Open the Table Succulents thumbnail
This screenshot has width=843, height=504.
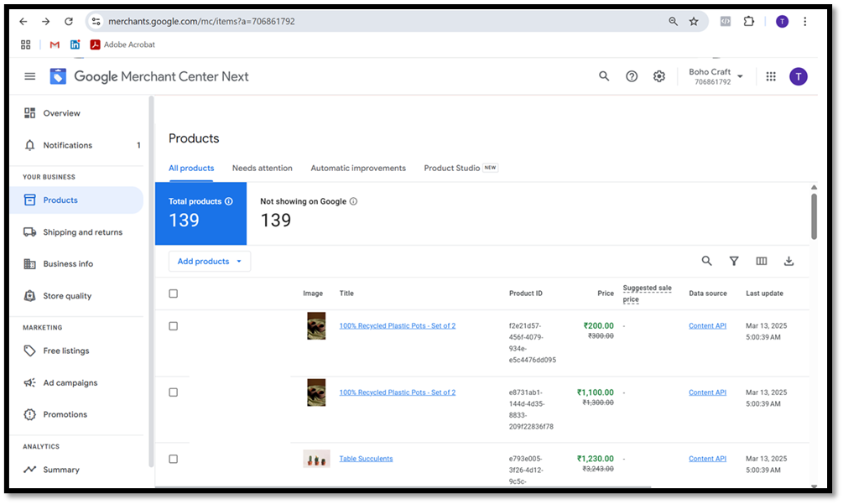click(x=316, y=459)
